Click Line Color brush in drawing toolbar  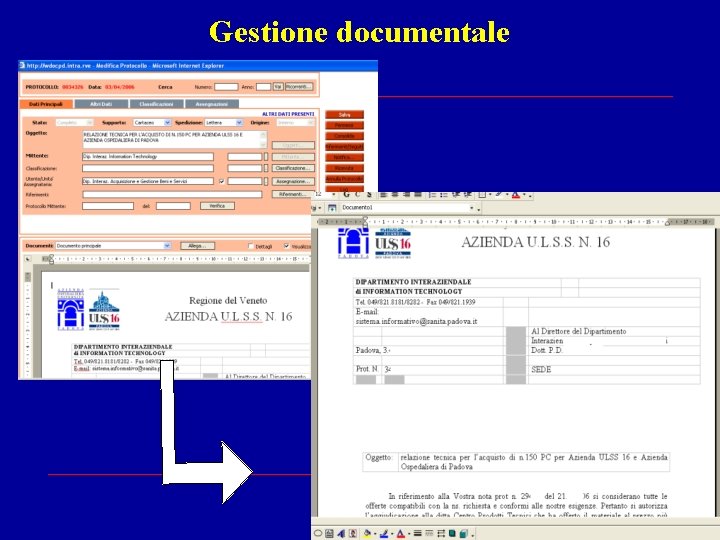(384, 533)
